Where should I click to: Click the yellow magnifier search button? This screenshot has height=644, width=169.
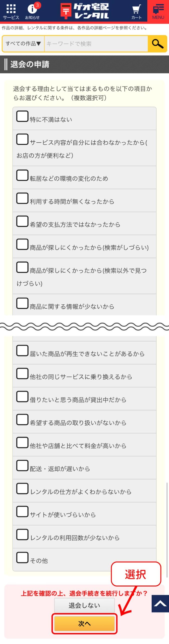(x=157, y=44)
